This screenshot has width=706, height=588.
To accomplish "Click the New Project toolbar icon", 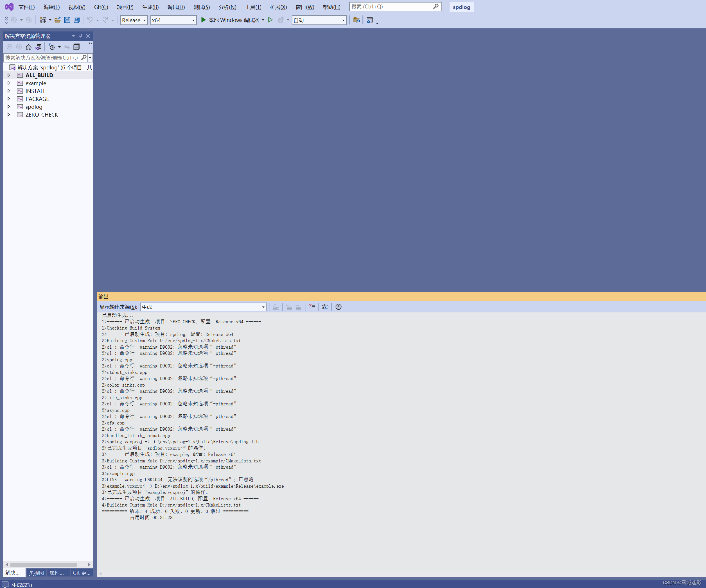I will point(43,20).
